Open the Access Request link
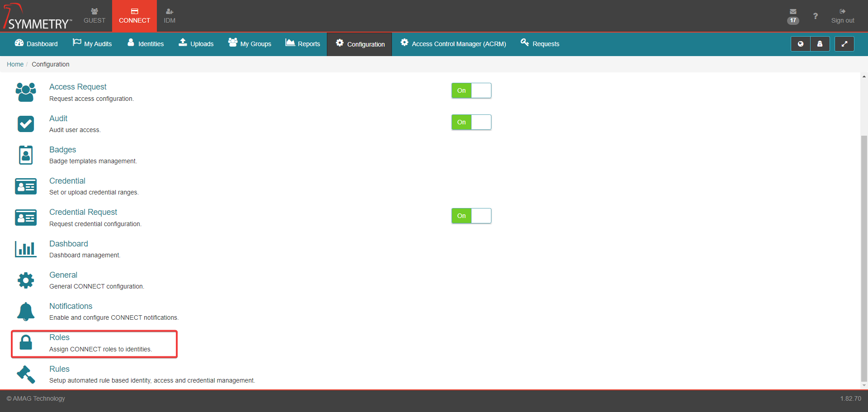 (78, 87)
